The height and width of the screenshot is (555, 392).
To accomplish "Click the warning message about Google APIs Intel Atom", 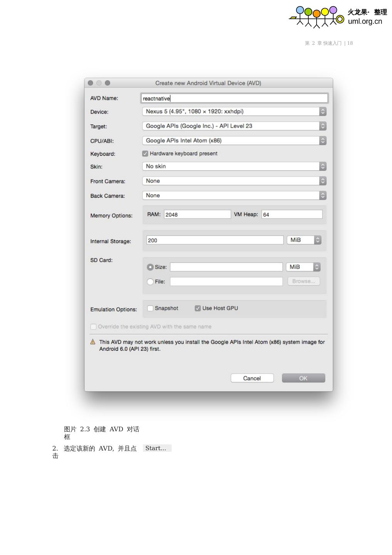I will pyautogui.click(x=212, y=345).
